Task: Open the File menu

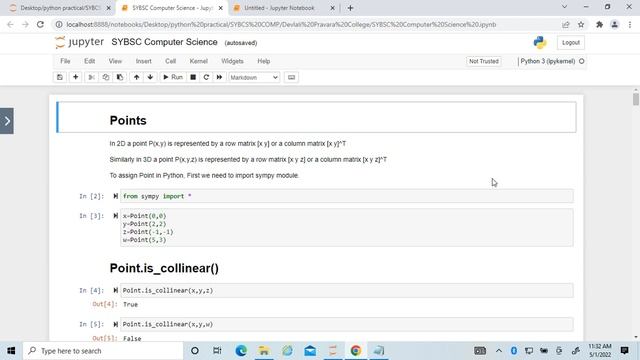Action: point(65,61)
